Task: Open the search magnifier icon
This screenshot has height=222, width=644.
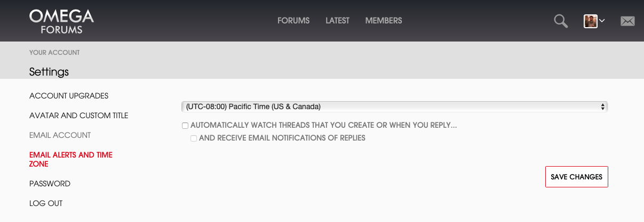Action: coord(561,21)
